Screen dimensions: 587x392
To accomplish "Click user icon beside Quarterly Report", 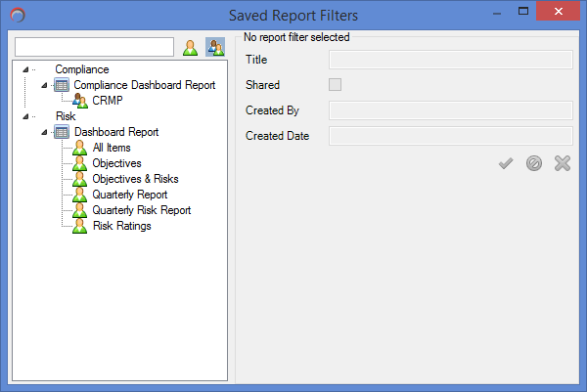I will pos(80,195).
